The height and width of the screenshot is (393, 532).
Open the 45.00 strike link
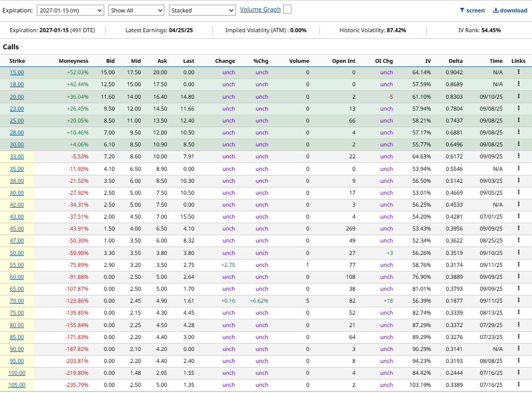pos(17,228)
